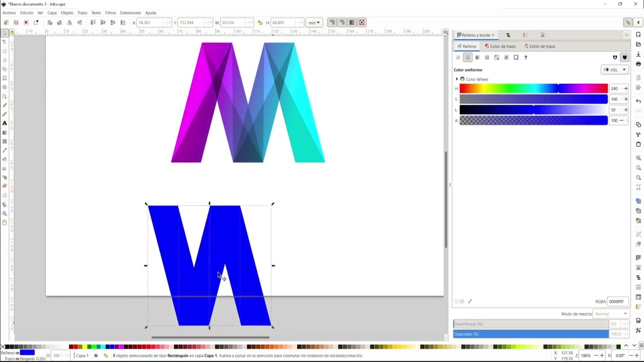
Task: Toggle the Capa 1 layer visibility eye
Action: pyautogui.click(x=96, y=355)
